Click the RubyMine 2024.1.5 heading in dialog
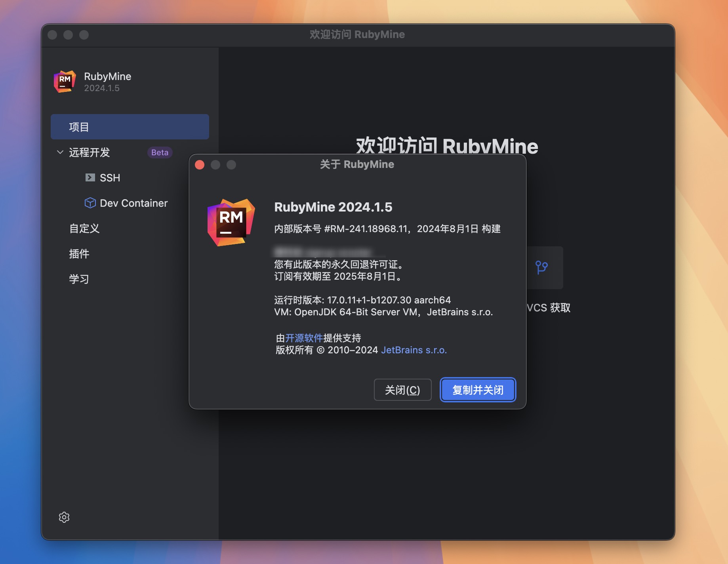Screen dimensions: 728x564 pyautogui.click(x=333, y=207)
